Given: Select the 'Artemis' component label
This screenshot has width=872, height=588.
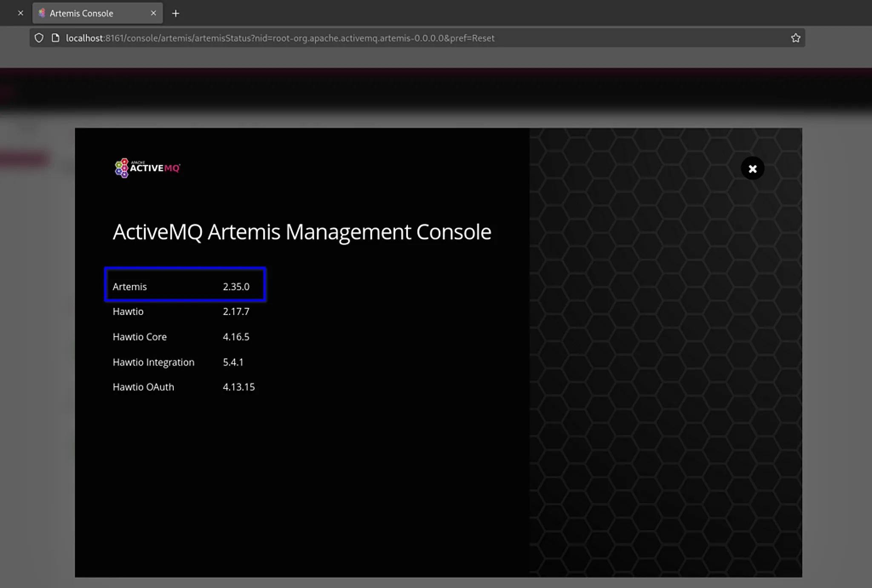Looking at the screenshot, I should 129,287.
